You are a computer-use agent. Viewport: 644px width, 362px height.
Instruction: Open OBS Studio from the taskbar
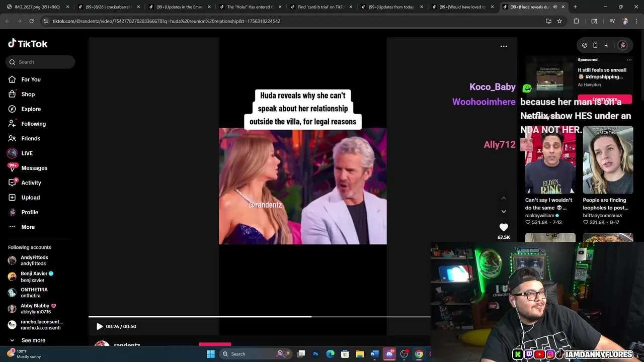click(404, 354)
